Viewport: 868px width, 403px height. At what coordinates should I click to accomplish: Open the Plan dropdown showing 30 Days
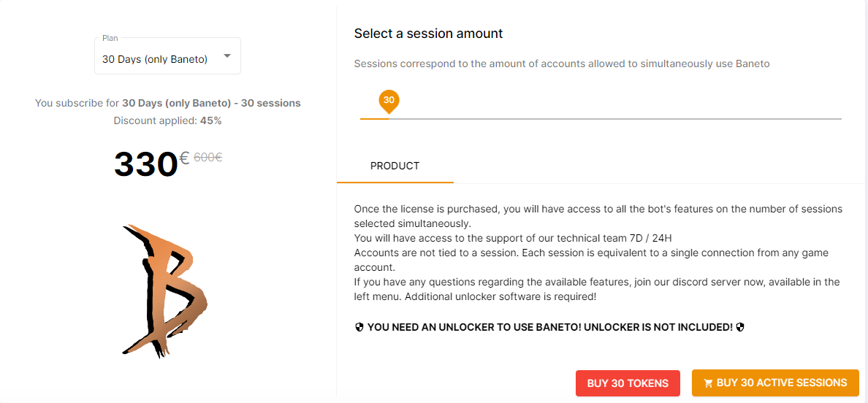point(167,55)
